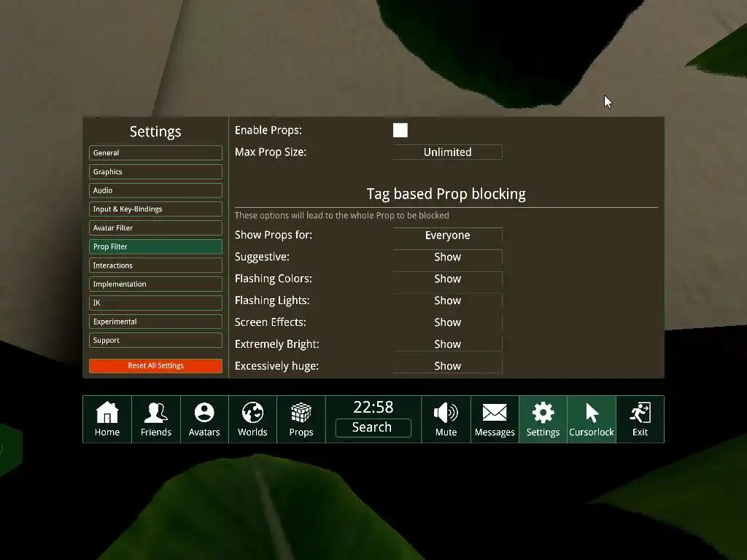747x560 pixels.
Task: Change Screen Effects Show setting
Action: point(447,322)
